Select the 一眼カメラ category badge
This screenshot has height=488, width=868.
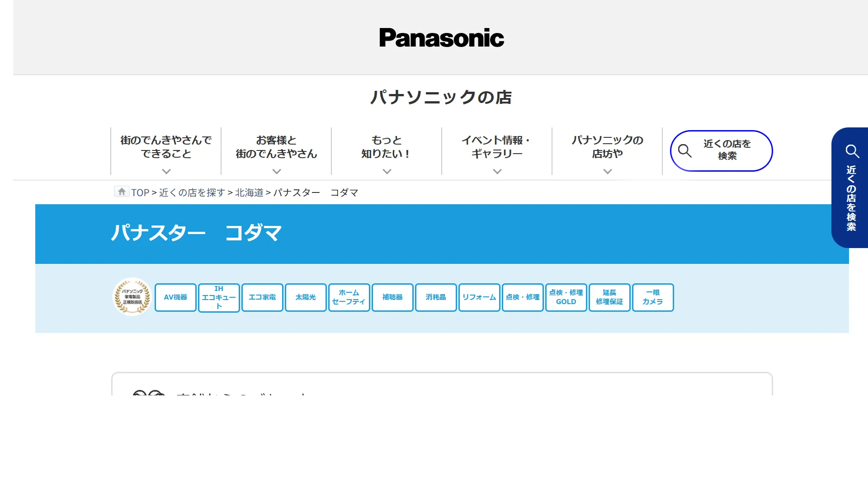[x=653, y=297]
